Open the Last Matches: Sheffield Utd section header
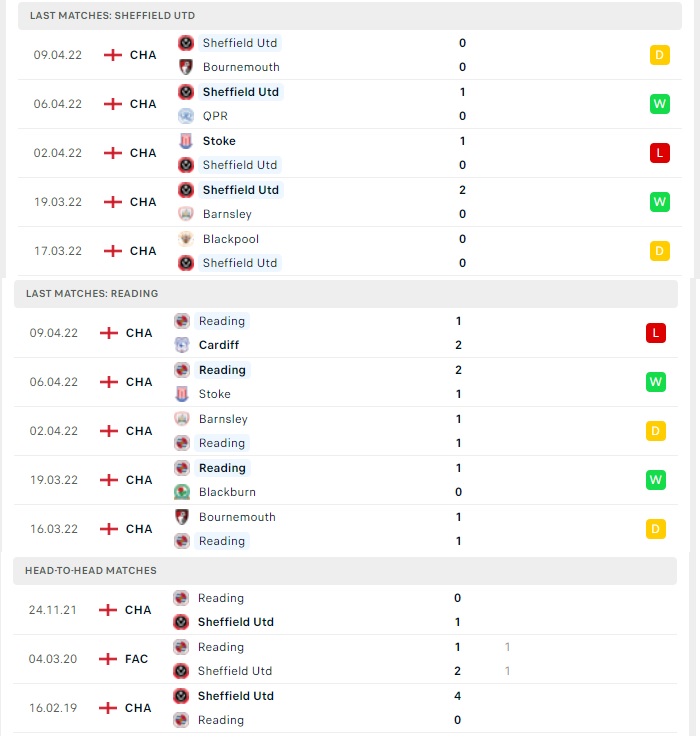Viewport: 700px width, 740px height. point(350,16)
